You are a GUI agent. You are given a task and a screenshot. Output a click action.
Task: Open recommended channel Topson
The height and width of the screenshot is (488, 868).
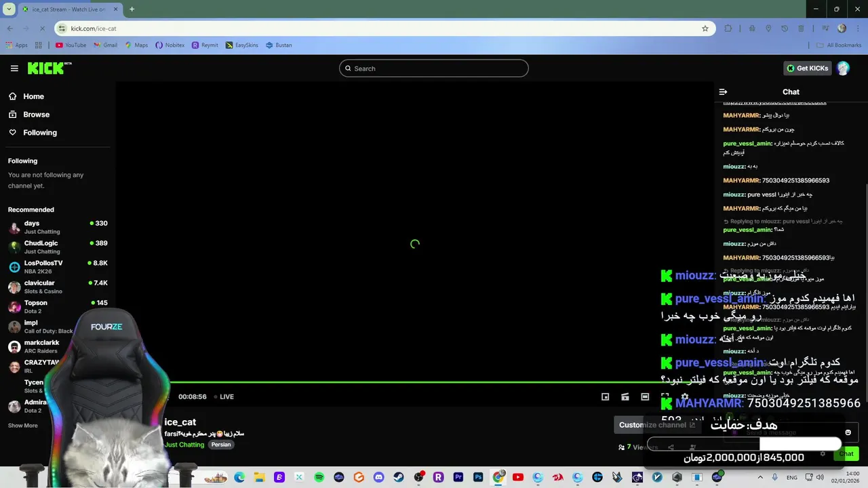tap(58, 306)
